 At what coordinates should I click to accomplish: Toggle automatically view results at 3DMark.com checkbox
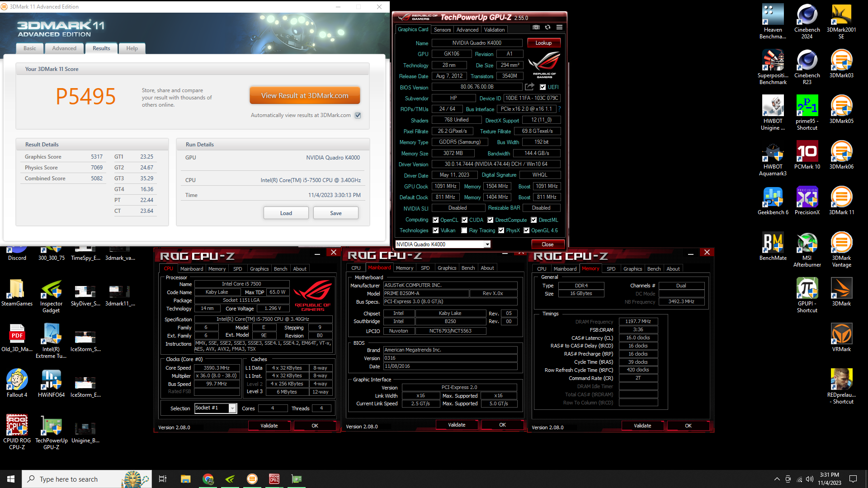point(358,115)
